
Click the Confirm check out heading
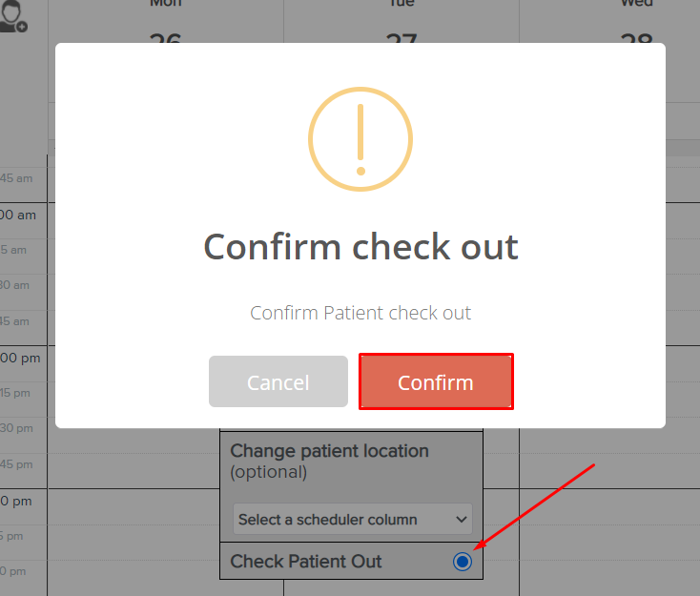click(360, 247)
